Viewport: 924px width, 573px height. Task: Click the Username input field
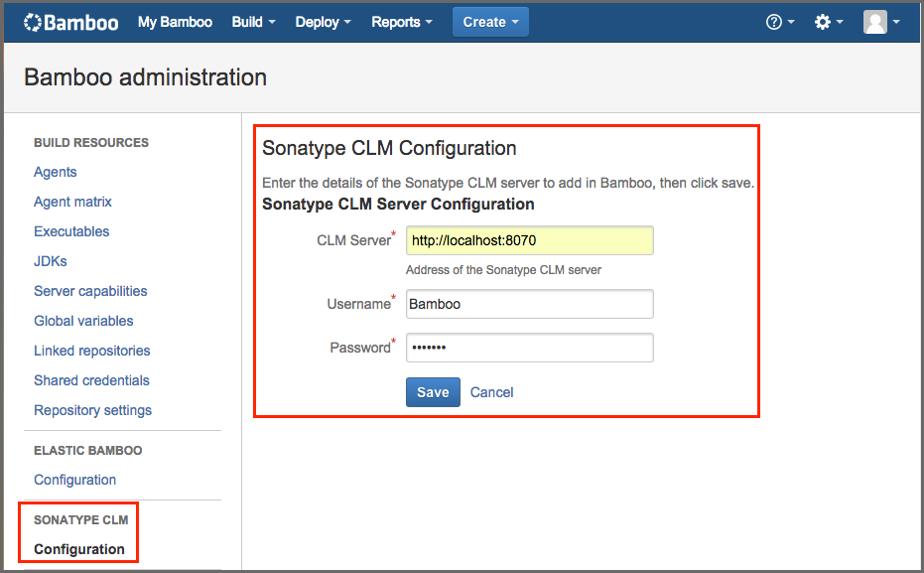click(x=530, y=304)
